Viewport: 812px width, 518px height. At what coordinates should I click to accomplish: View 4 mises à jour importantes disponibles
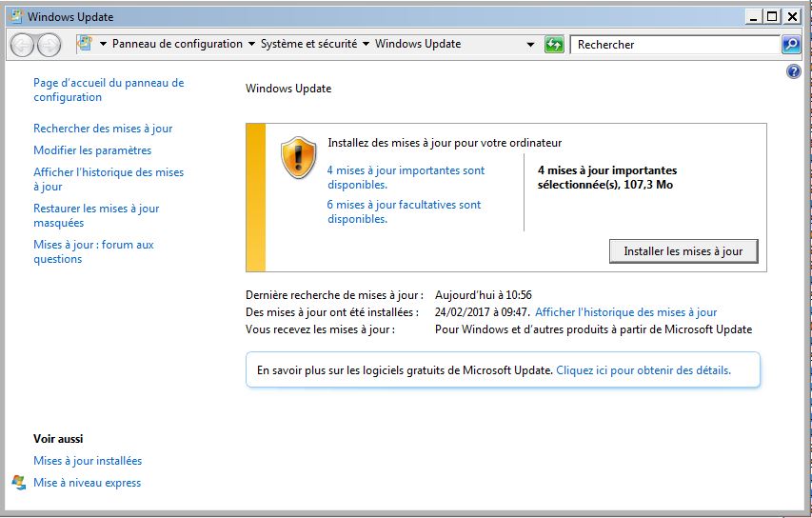(406, 177)
